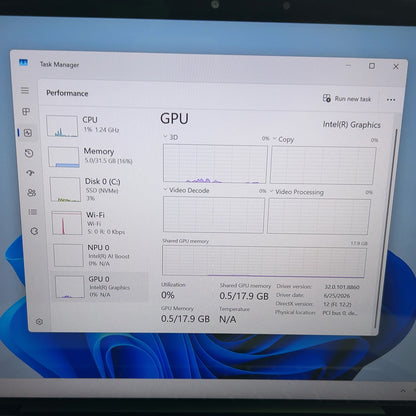Maximize the Task Manager window

tap(372, 66)
